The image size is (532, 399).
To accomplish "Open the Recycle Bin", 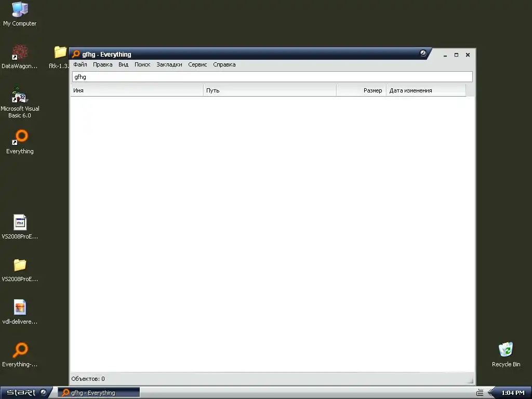I will tap(506, 354).
